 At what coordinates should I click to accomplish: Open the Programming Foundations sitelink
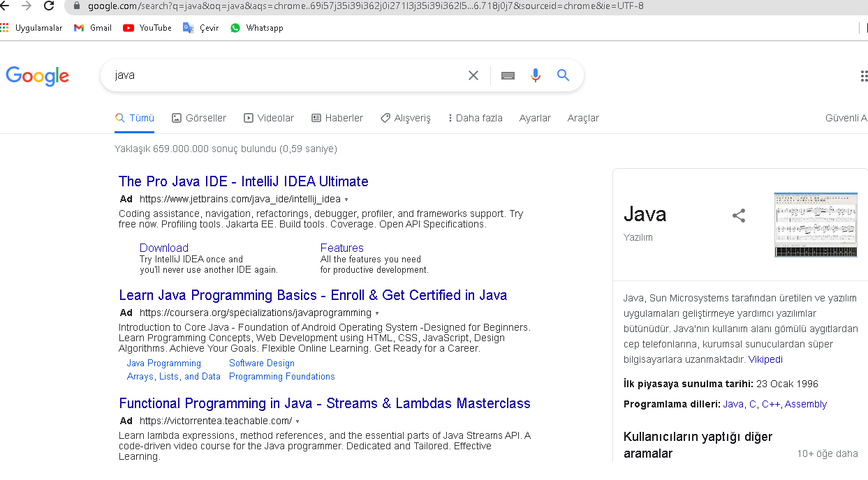pyautogui.click(x=282, y=377)
